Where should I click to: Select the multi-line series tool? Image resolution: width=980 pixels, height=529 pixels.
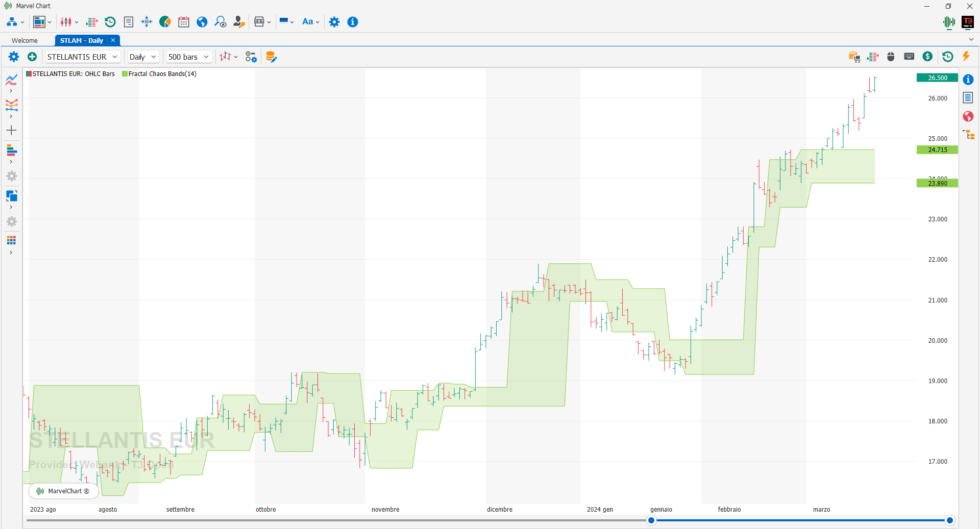[11, 105]
